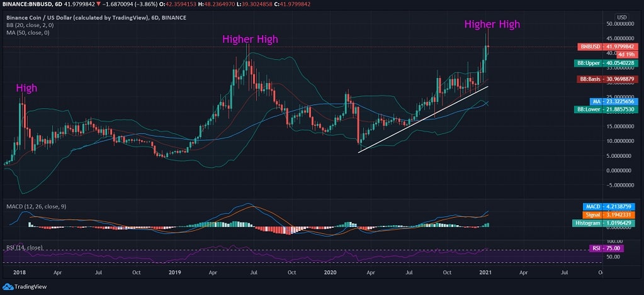Select the BB:Basis 30.9698879 axis label
This screenshot has width=644, height=295.
click(608, 79)
